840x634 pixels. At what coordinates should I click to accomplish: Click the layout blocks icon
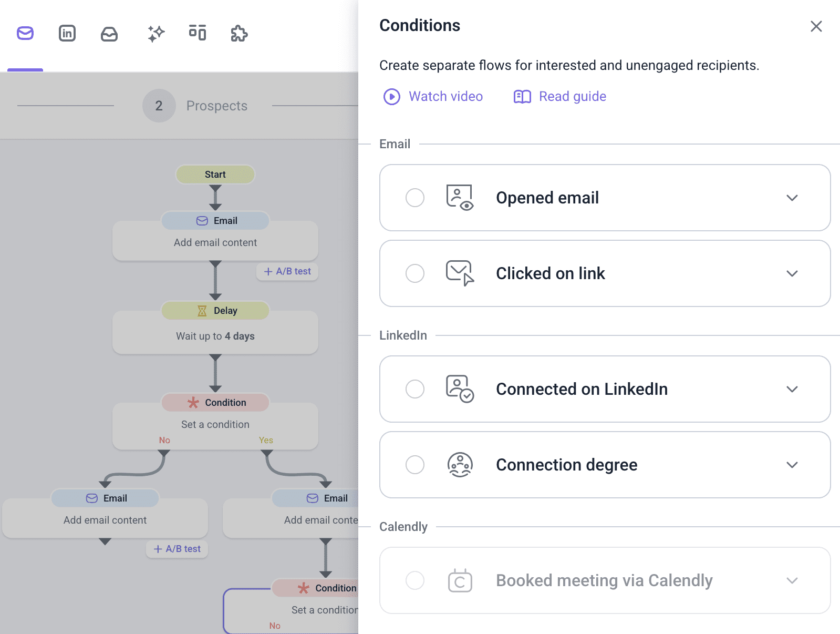[198, 33]
